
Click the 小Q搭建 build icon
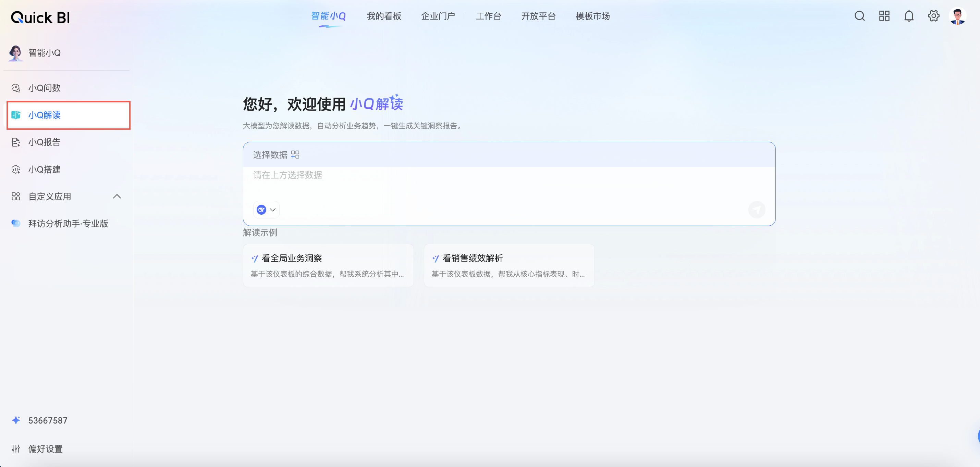click(x=16, y=169)
